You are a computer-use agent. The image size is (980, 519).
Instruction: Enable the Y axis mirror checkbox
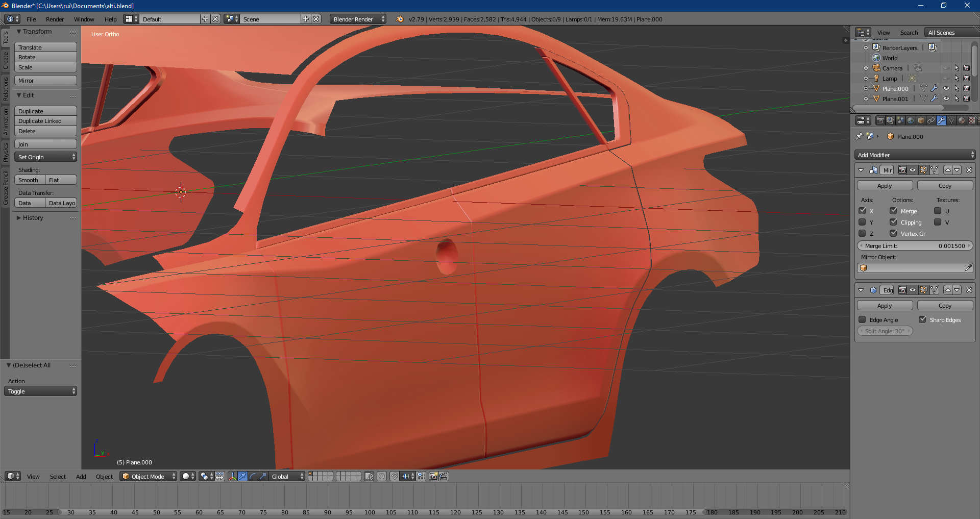863,223
